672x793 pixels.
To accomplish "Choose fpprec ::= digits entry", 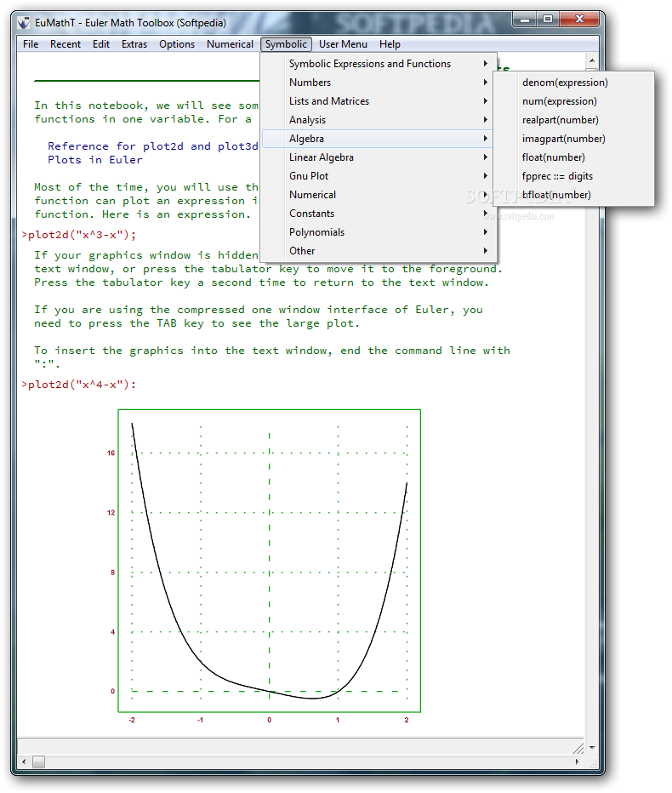I will tap(573, 176).
